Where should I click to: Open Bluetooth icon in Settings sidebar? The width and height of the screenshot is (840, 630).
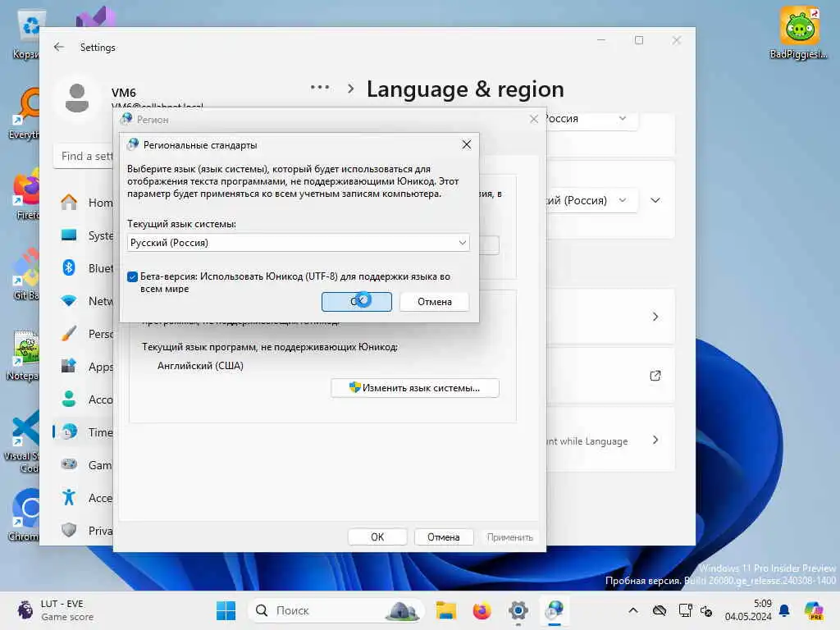69,268
